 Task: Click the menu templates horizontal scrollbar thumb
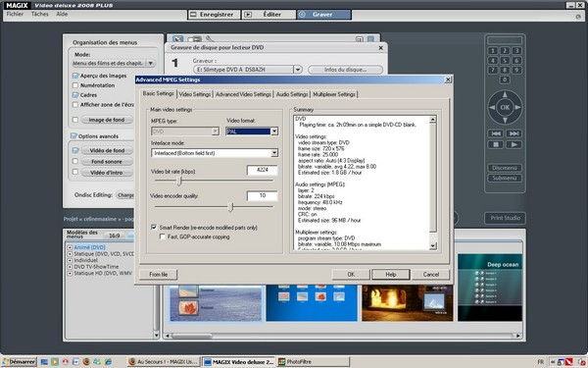(x=192, y=336)
